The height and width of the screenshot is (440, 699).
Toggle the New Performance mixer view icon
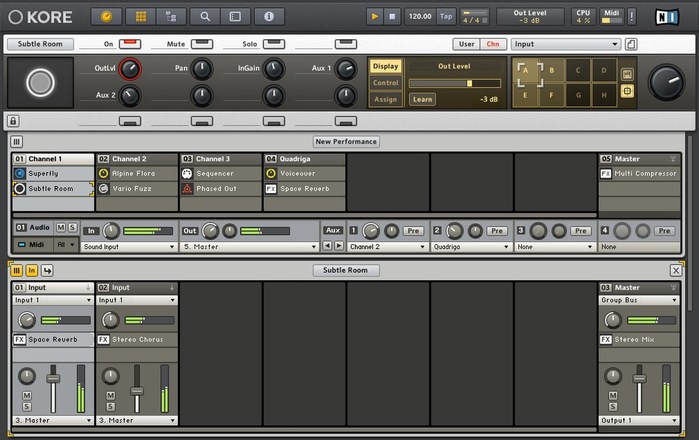coord(16,142)
